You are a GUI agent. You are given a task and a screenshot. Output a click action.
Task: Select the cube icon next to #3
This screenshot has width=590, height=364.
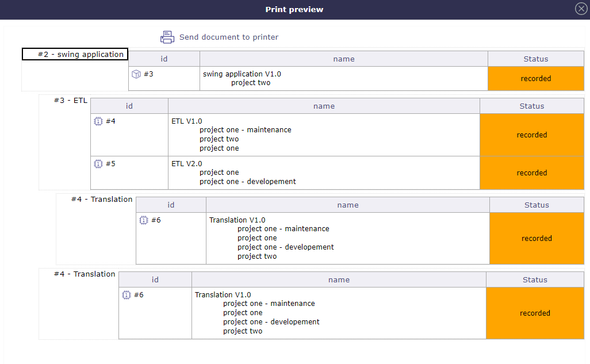(x=136, y=74)
